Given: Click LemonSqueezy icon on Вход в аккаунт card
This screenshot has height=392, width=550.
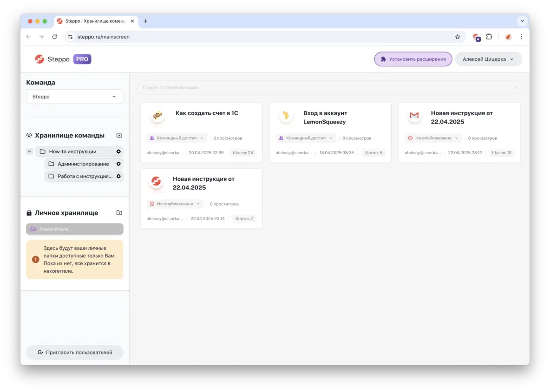Looking at the screenshot, I should [286, 115].
